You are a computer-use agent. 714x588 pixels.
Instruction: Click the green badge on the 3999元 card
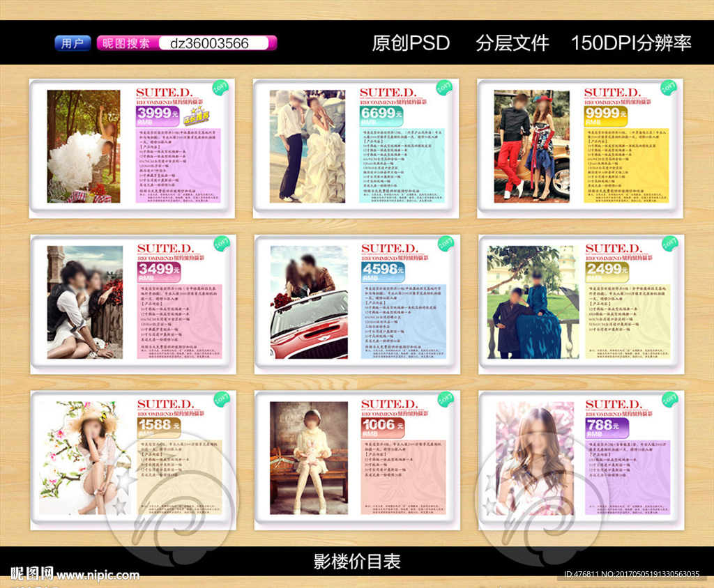click(x=220, y=88)
